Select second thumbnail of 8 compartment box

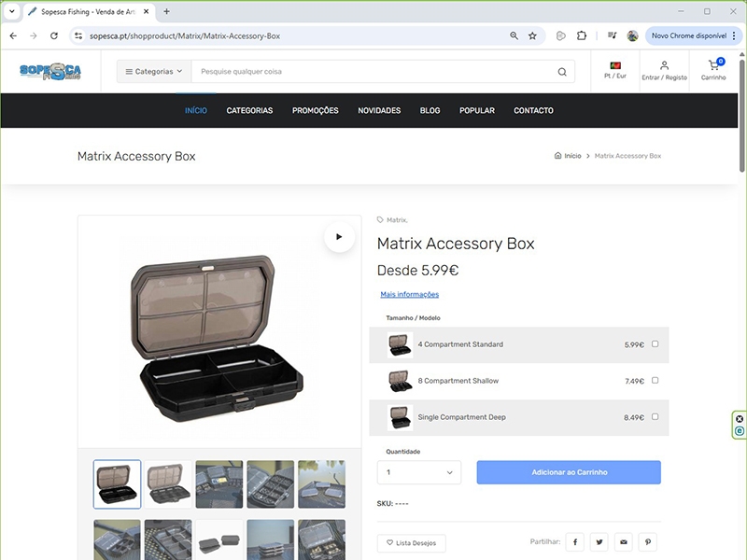tap(168, 484)
